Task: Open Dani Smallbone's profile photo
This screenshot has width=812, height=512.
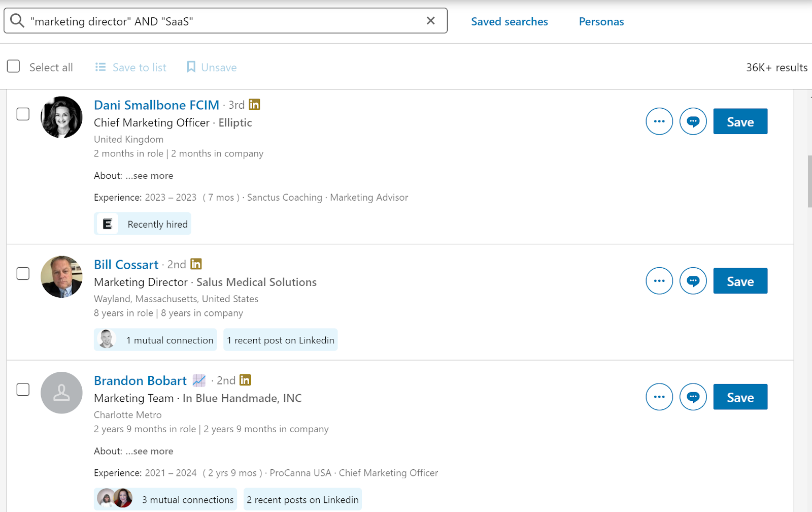Action: [x=61, y=117]
